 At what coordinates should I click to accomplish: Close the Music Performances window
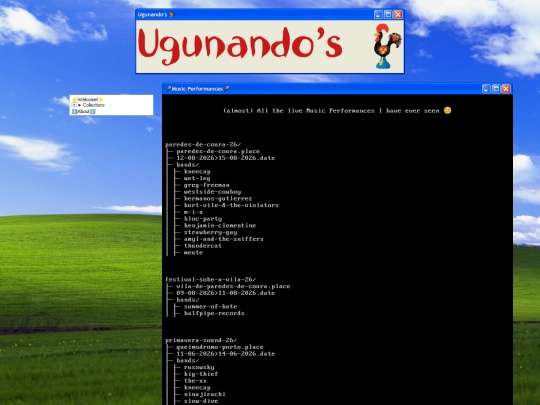(x=506, y=89)
